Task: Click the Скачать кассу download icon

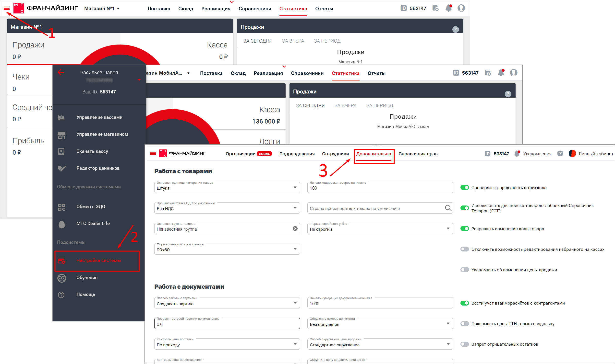Action: coord(61,151)
